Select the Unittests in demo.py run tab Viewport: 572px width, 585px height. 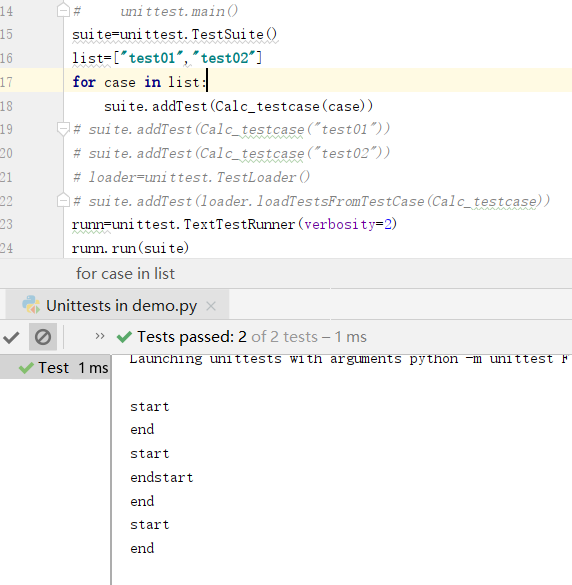[x=118, y=306]
